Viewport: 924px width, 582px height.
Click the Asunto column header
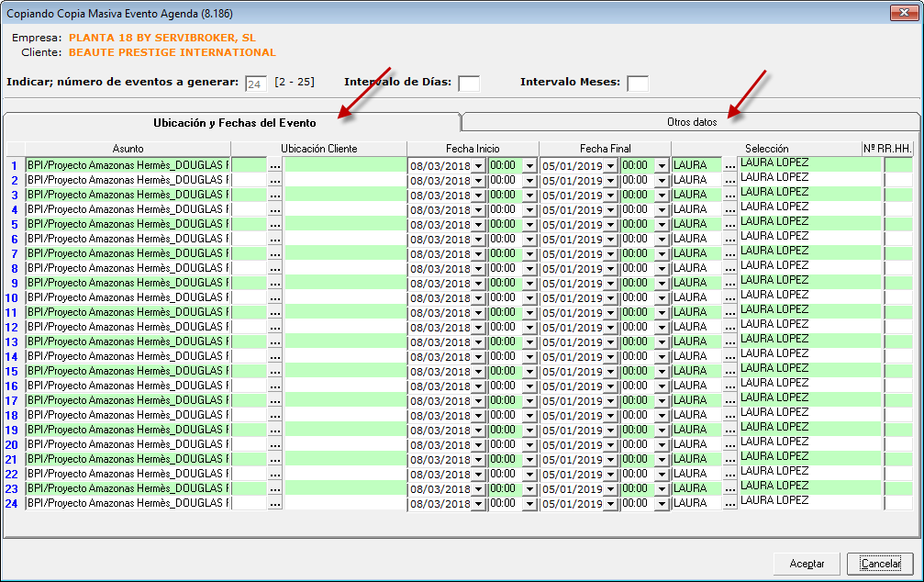pyautogui.click(x=128, y=149)
